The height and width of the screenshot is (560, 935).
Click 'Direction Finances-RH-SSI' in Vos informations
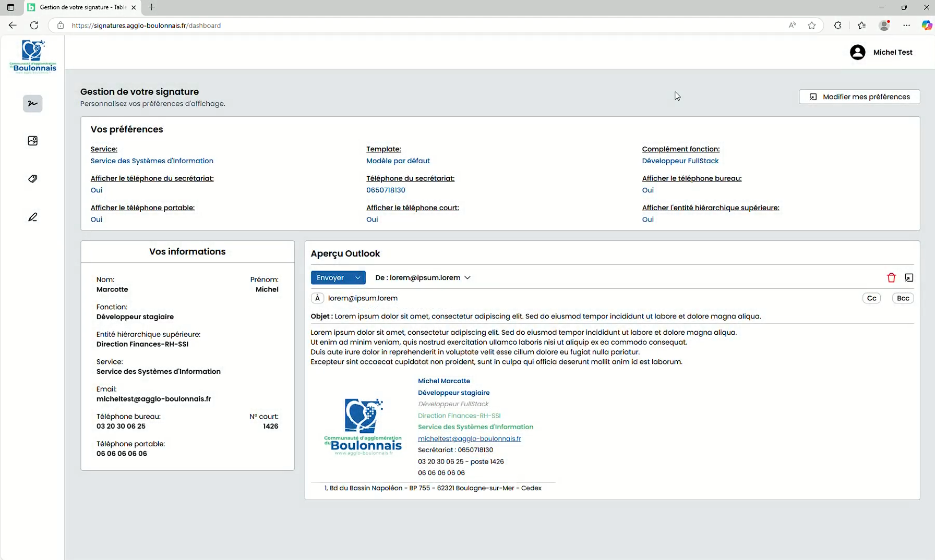(x=142, y=344)
